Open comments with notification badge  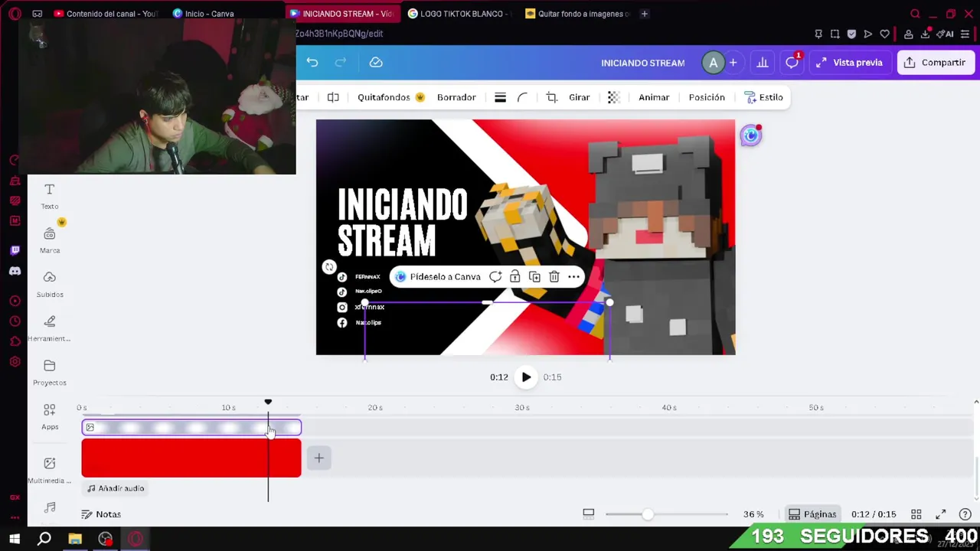point(792,63)
